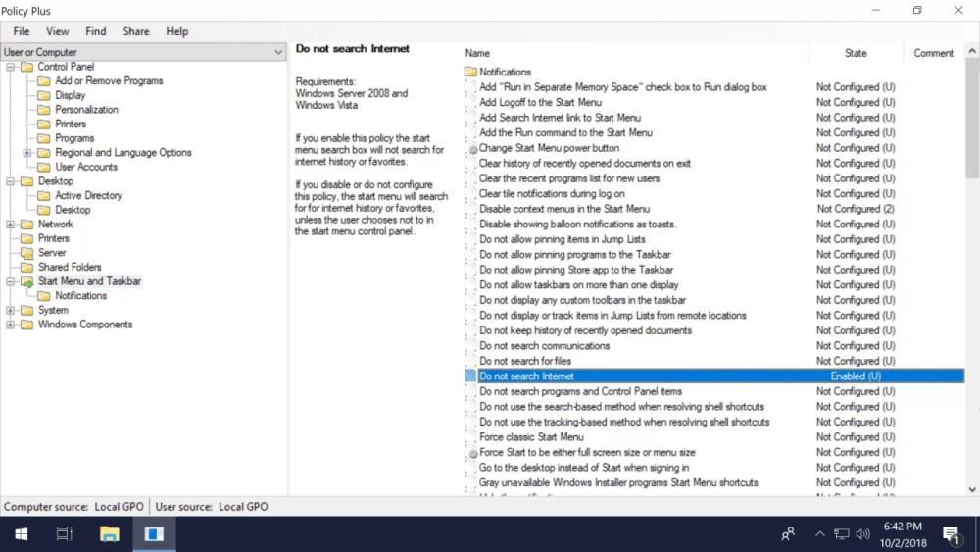
Task: Click the Start Menu and Taskbar folder icon
Action: [x=27, y=281]
